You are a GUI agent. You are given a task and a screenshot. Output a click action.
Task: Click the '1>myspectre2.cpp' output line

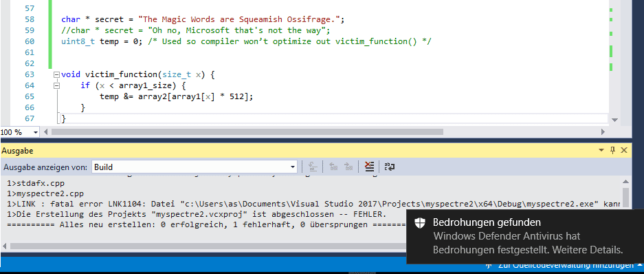pos(45,193)
